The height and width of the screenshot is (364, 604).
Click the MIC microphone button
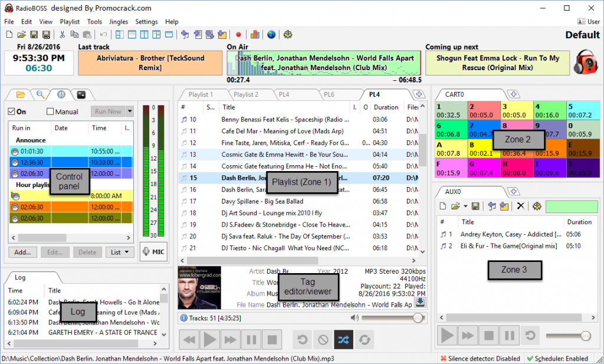153,252
